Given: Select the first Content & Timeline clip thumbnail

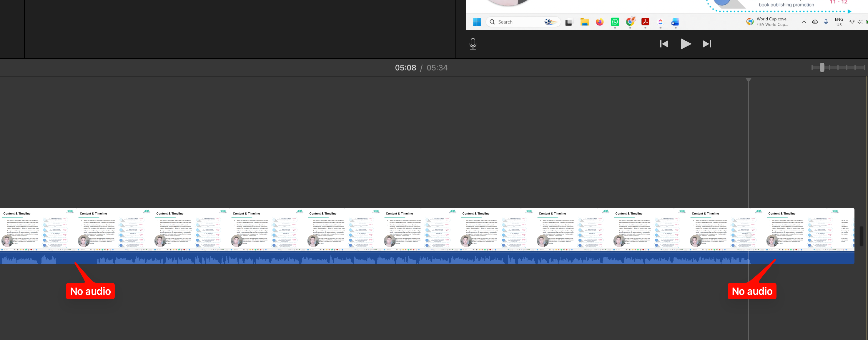Looking at the screenshot, I should click(x=38, y=230).
